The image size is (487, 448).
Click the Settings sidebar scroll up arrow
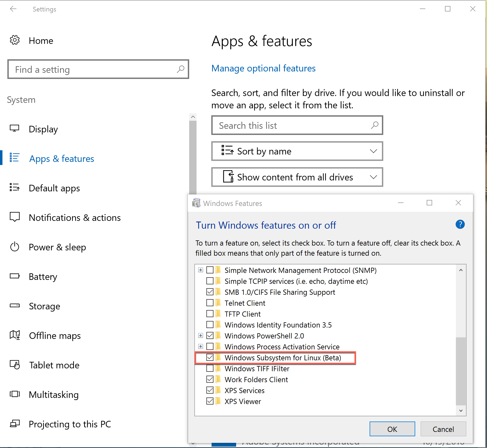[193, 117]
